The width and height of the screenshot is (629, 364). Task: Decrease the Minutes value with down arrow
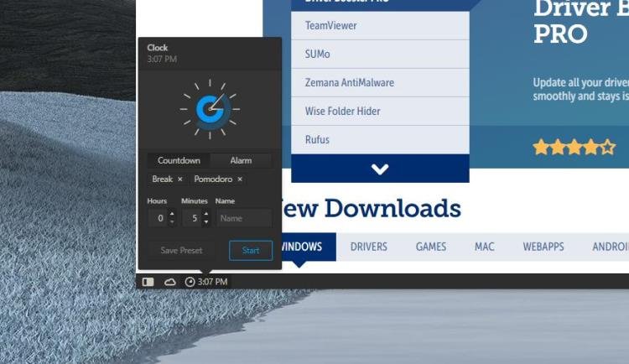(205, 222)
